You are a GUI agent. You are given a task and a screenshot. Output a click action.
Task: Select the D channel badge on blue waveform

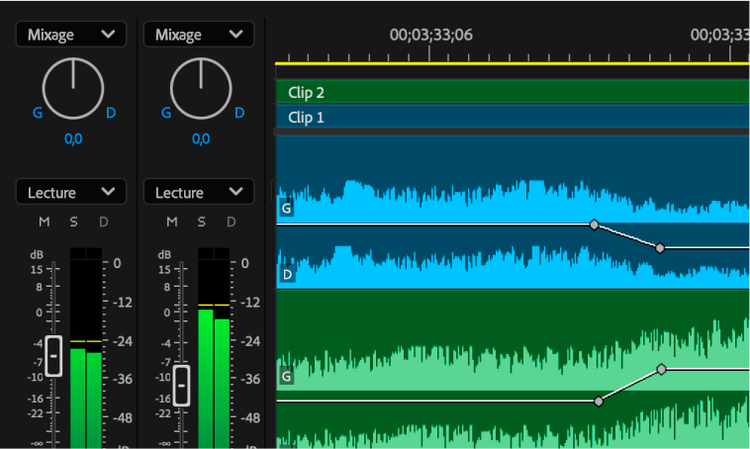click(287, 274)
